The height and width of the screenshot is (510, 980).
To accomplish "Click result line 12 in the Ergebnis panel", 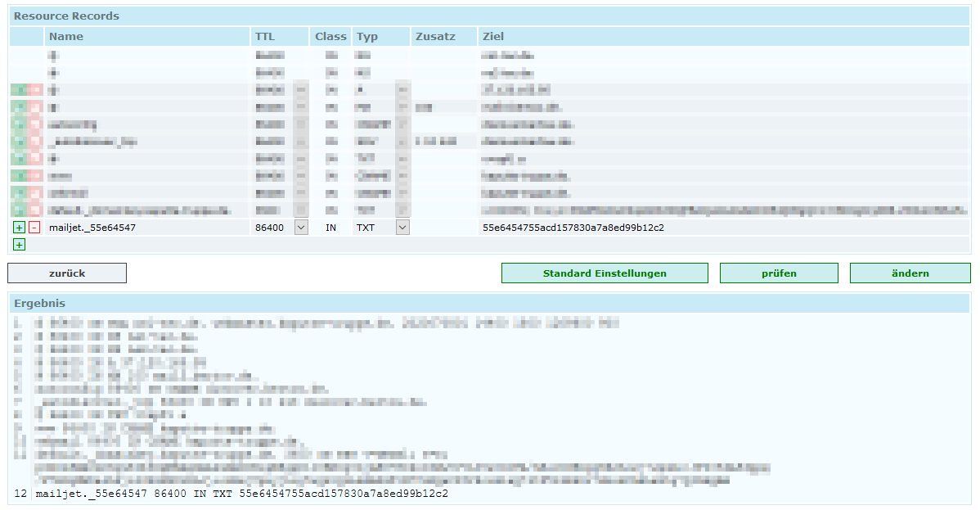I will [x=242, y=494].
